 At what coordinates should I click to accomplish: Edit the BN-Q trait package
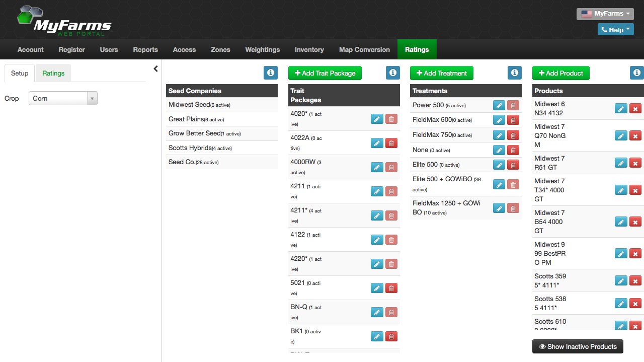[x=377, y=312]
